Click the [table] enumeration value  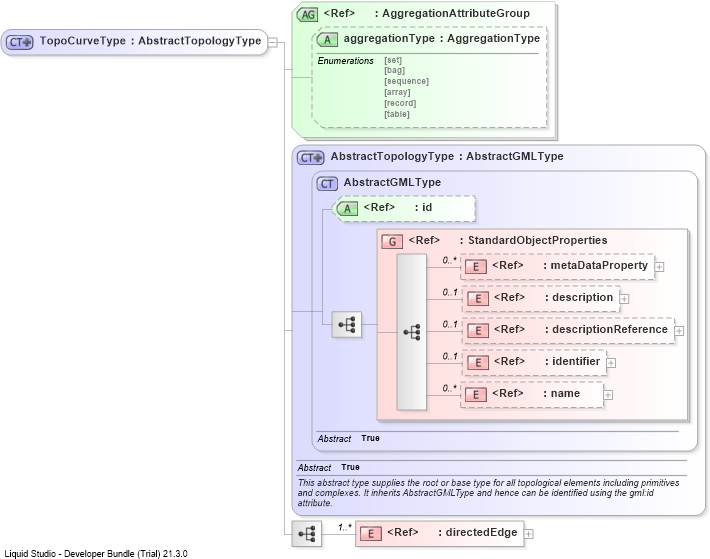(x=397, y=114)
